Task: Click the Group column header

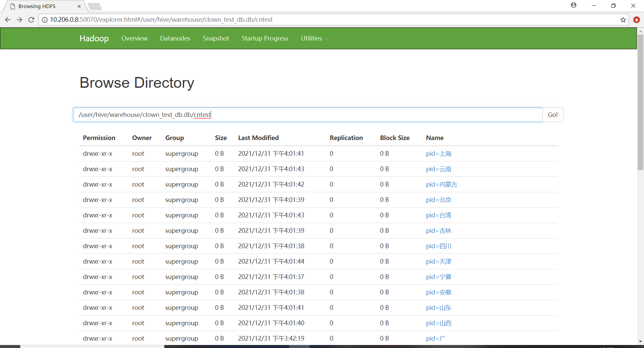Action: (174, 138)
